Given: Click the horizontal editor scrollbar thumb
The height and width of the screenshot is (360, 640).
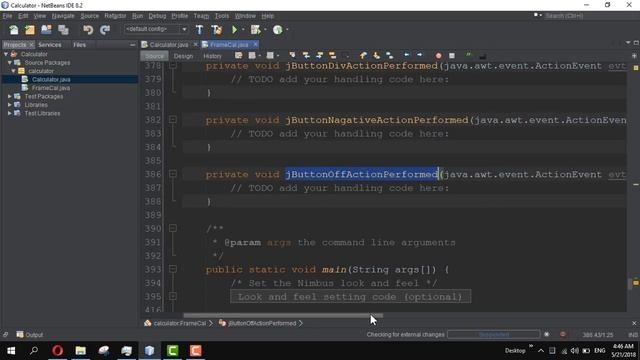Looking at the screenshot, I should (x=283, y=316).
